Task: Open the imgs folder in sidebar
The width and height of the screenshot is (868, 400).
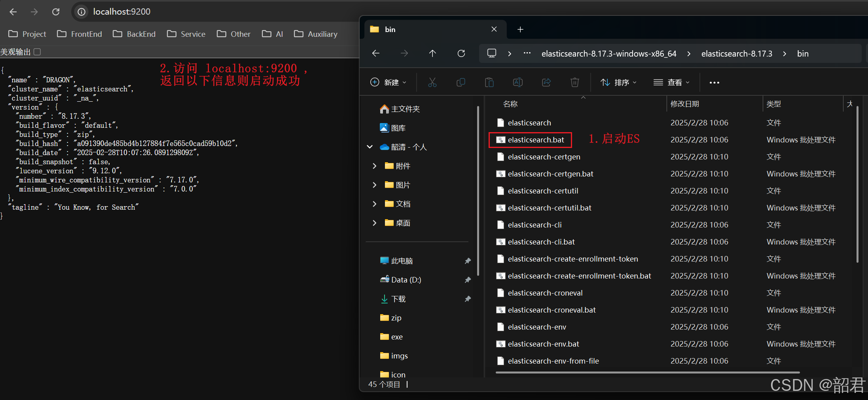Action: (394, 356)
